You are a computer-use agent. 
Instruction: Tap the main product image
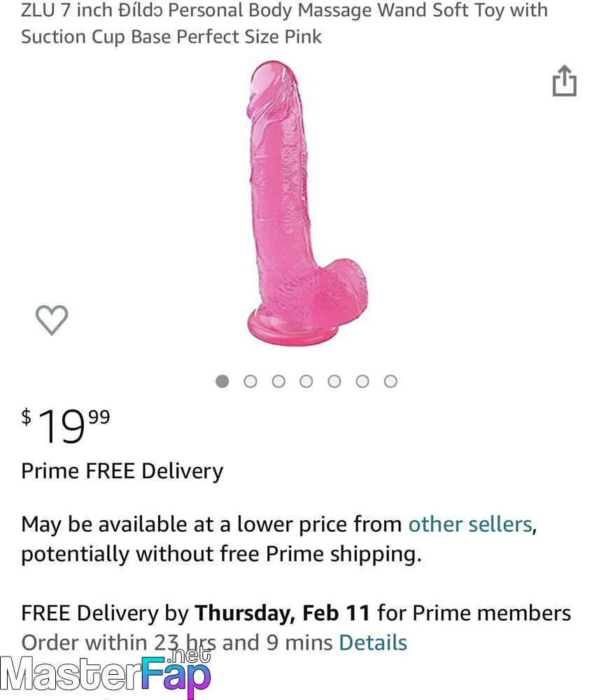point(307,203)
